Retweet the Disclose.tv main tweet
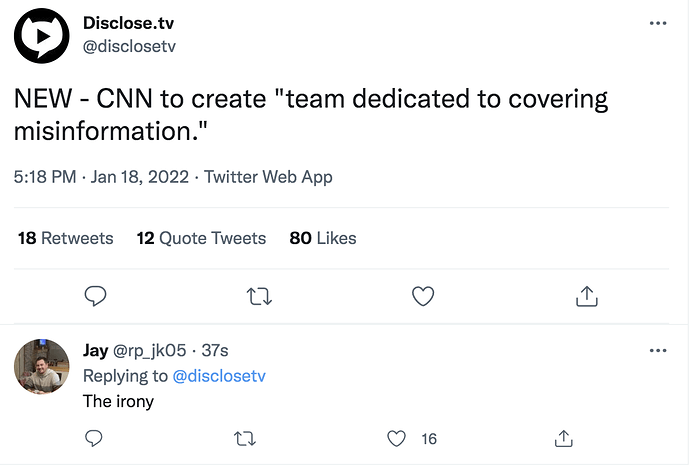The width and height of the screenshot is (690, 465). (x=260, y=296)
